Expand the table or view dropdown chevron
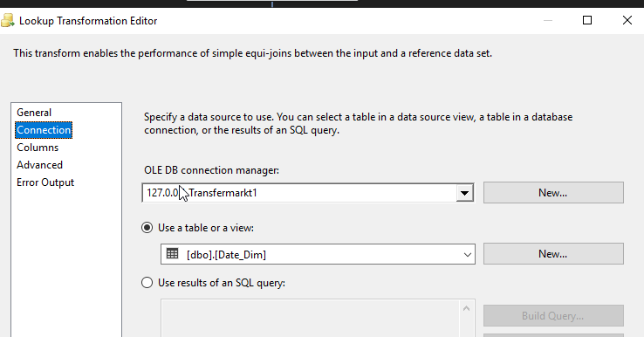This screenshot has width=644, height=337. pyautogui.click(x=468, y=254)
